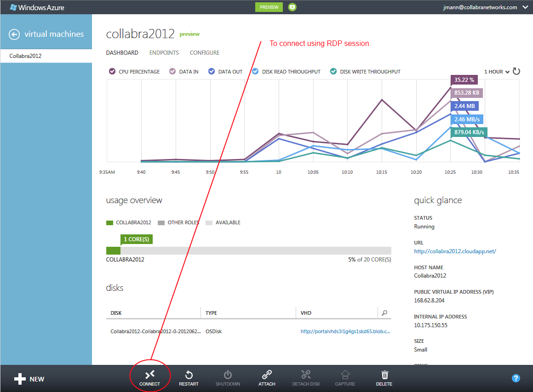
Task: Click the OSDisk type cell
Action: pyautogui.click(x=213, y=331)
